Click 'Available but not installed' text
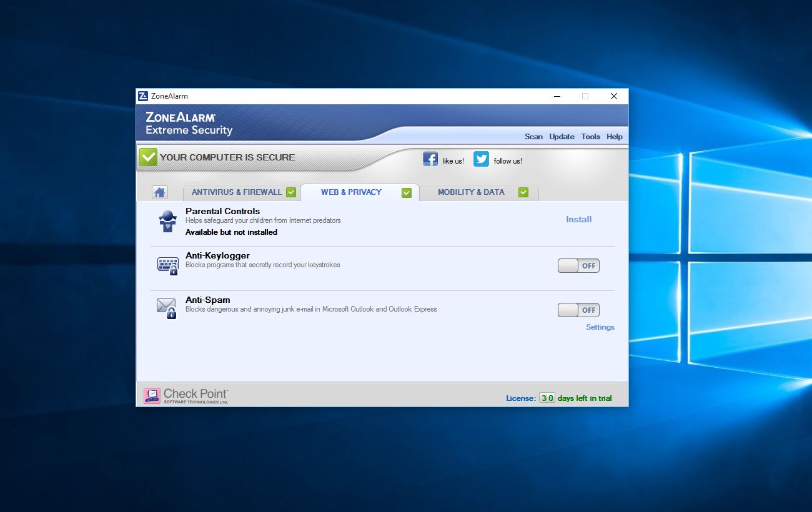The height and width of the screenshot is (512, 812). [231, 232]
